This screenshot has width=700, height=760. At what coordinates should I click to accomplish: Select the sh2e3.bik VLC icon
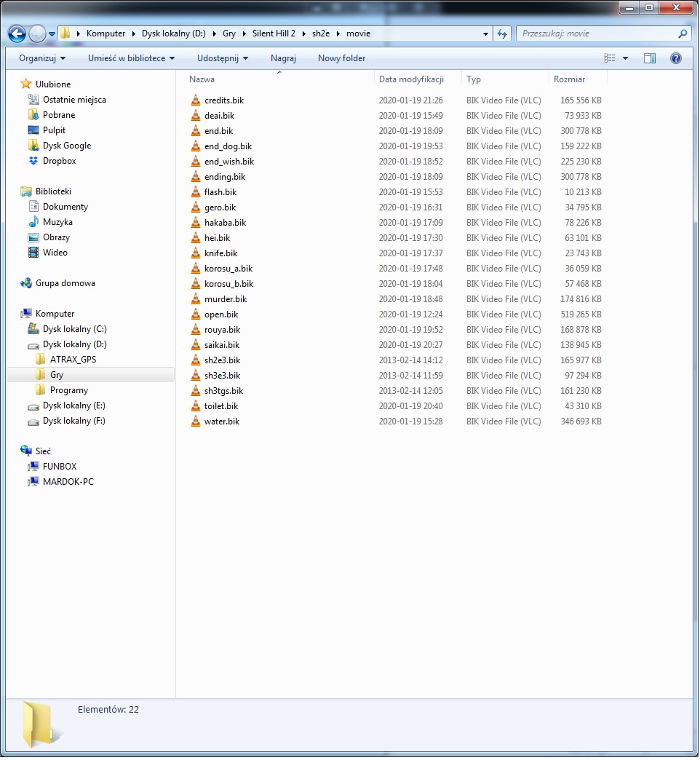tap(196, 360)
